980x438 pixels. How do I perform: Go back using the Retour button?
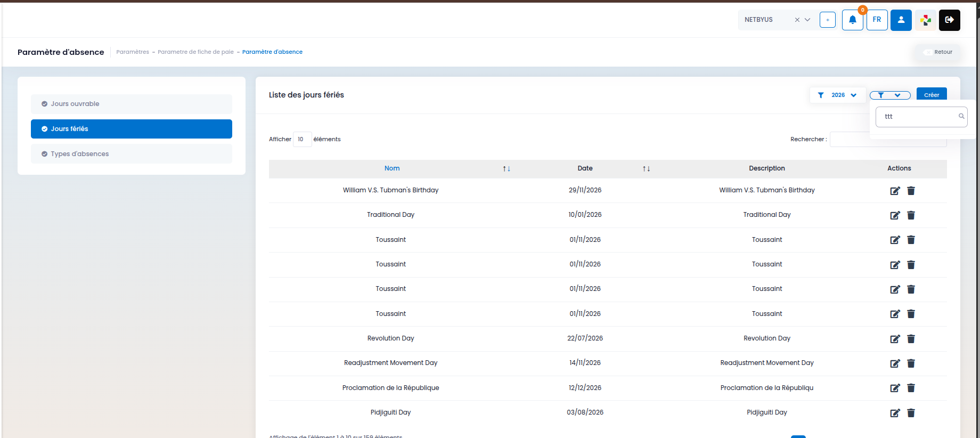pyautogui.click(x=938, y=52)
